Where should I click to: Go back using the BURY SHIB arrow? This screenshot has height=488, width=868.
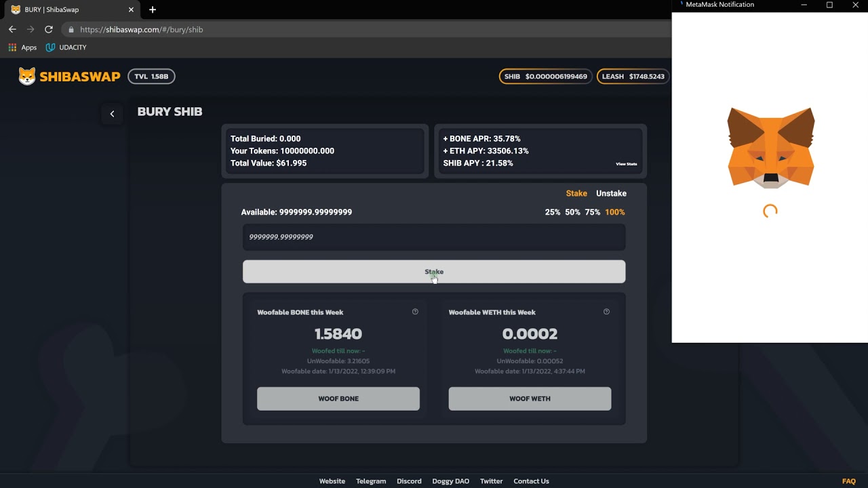[112, 114]
